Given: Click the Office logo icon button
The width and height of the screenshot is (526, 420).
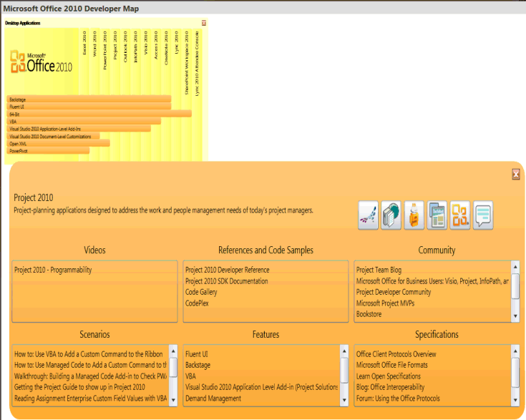Looking at the screenshot, I should (460, 215).
